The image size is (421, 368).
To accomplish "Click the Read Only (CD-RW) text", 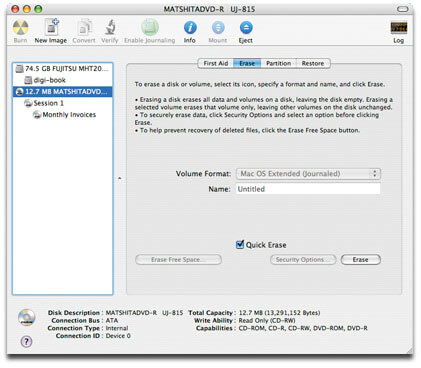I will [x=267, y=320].
